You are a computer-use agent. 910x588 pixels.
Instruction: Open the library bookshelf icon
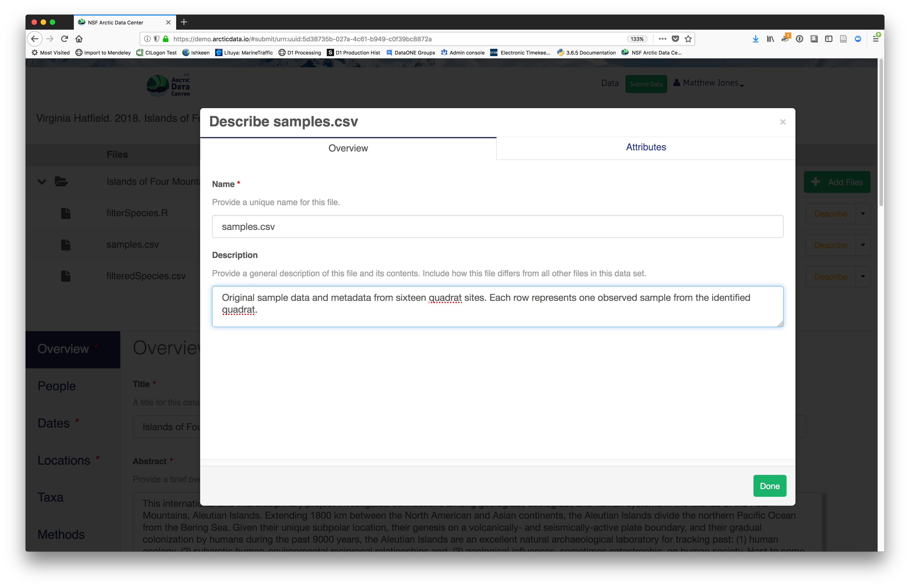point(770,39)
